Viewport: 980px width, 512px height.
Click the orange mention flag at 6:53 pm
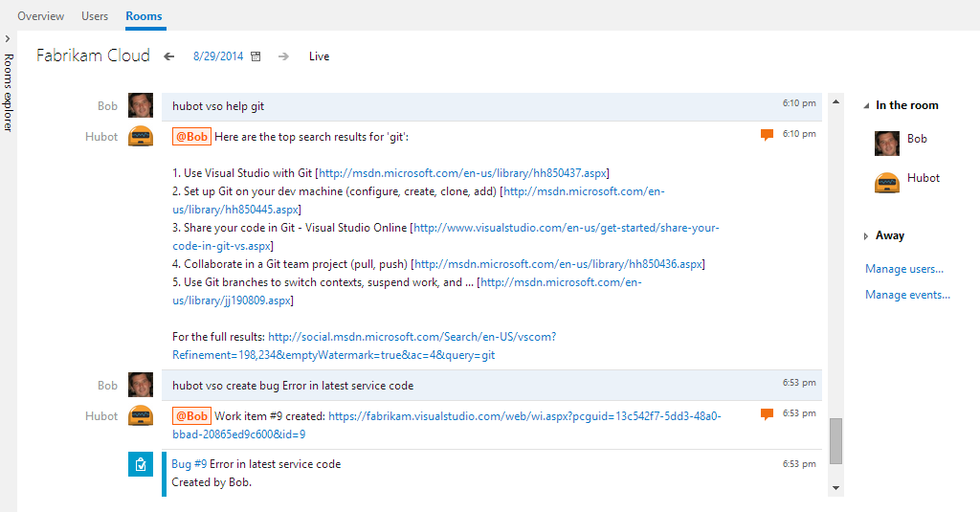(767, 413)
